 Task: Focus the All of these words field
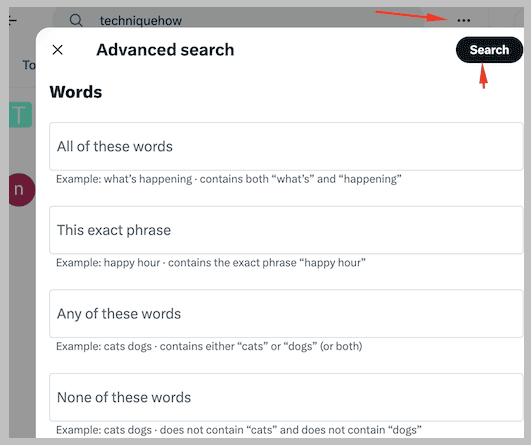[x=286, y=146]
